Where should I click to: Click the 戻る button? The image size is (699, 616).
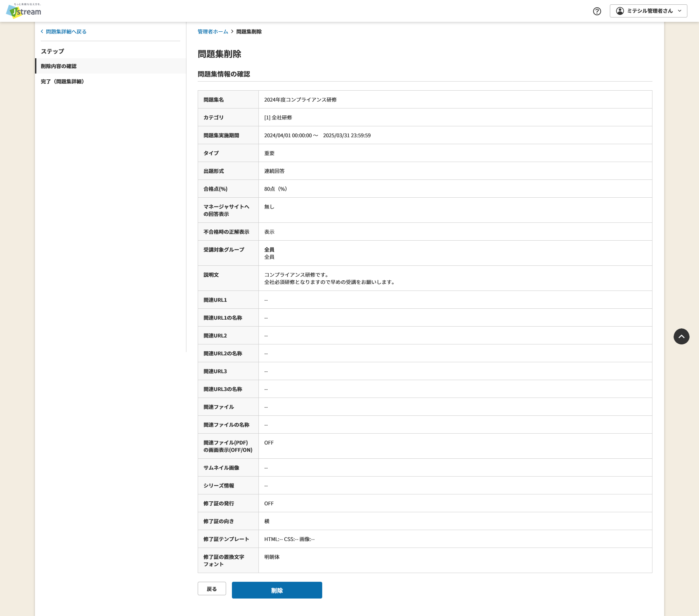click(212, 589)
